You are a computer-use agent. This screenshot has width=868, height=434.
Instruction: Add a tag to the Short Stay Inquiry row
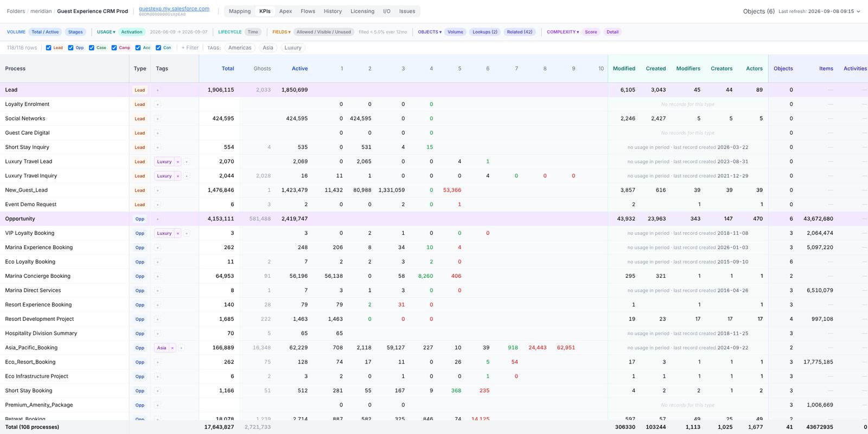pos(158,147)
